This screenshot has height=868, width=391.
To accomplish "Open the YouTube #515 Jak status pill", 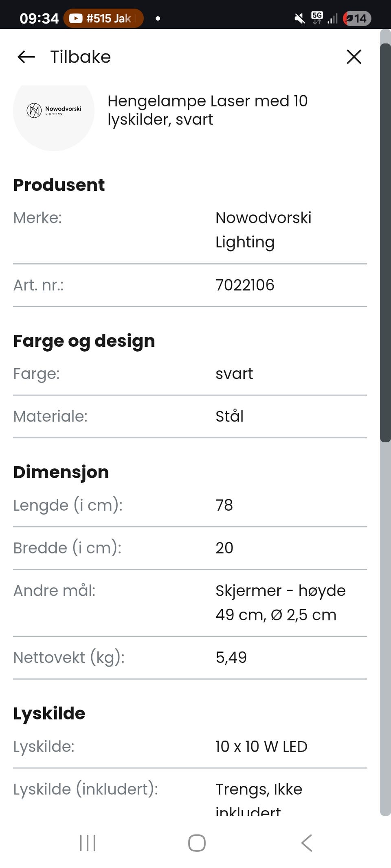I will point(103,18).
